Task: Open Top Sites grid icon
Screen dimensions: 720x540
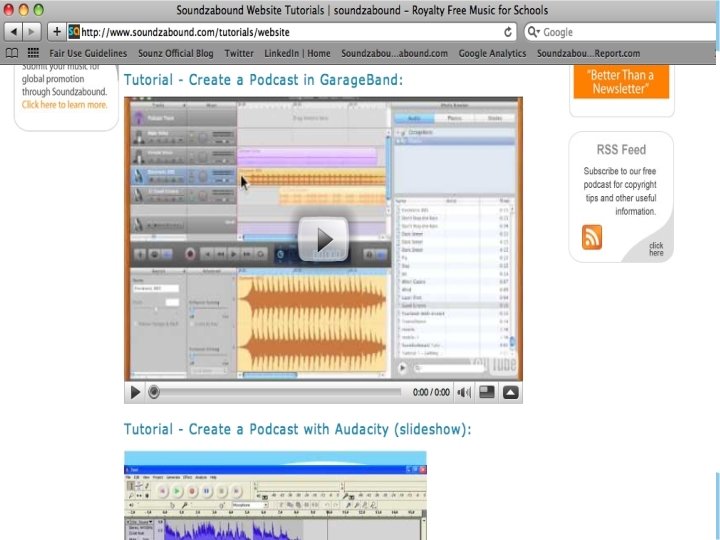Action: (x=33, y=53)
